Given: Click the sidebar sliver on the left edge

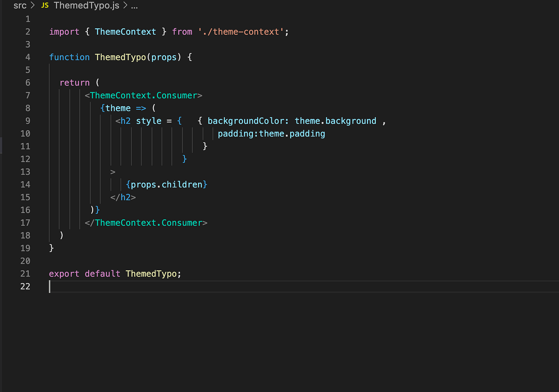Looking at the screenshot, I should 1,146.
